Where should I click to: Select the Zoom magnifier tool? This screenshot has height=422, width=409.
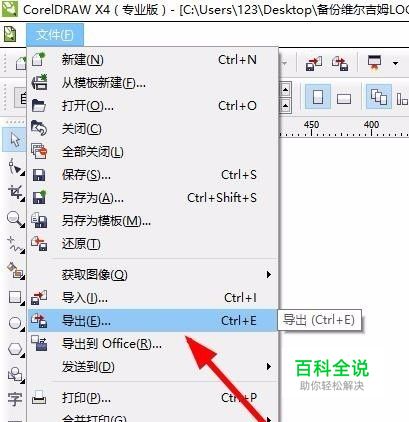click(15, 219)
